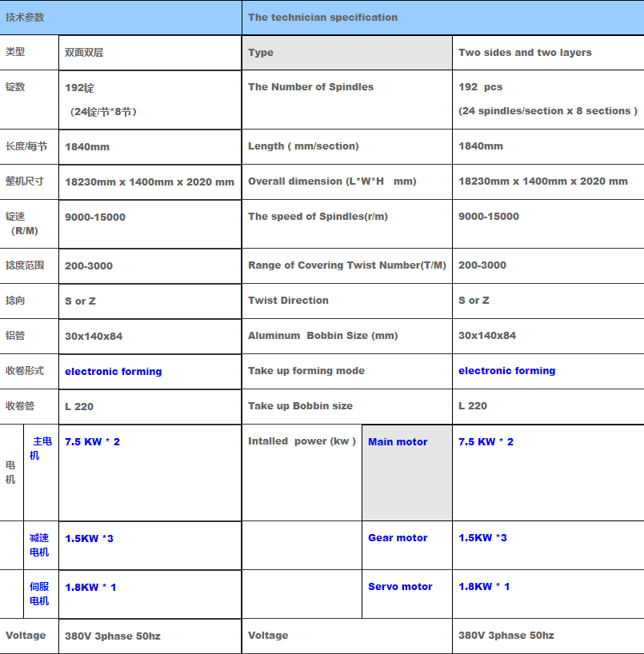Select 'Aluminum Bobbin Size (mm)' cell
Viewport: 644px width, 654px height.
(322, 336)
